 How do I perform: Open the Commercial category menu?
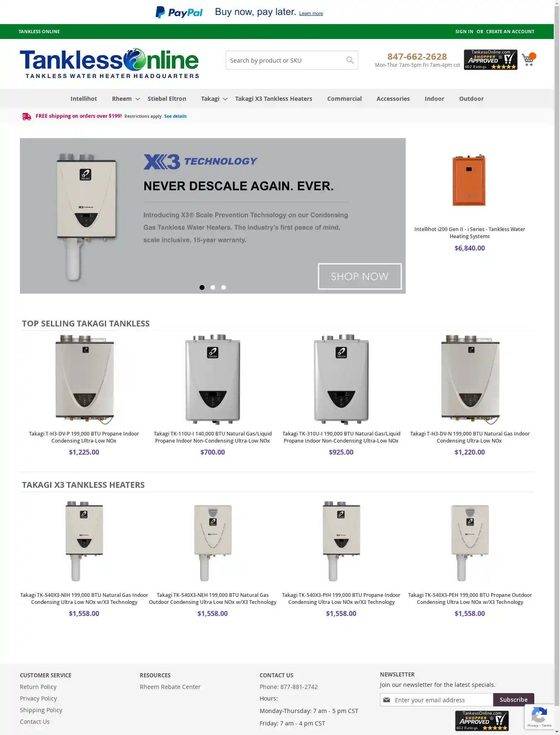pos(344,99)
